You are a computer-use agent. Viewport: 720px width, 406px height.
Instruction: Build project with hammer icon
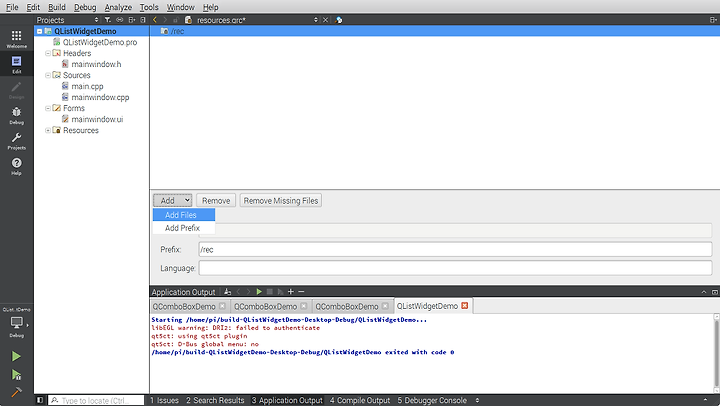(x=16, y=392)
